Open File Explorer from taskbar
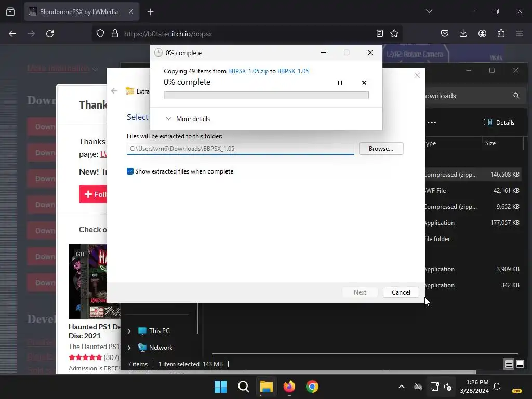This screenshot has width=532, height=399. click(x=267, y=387)
